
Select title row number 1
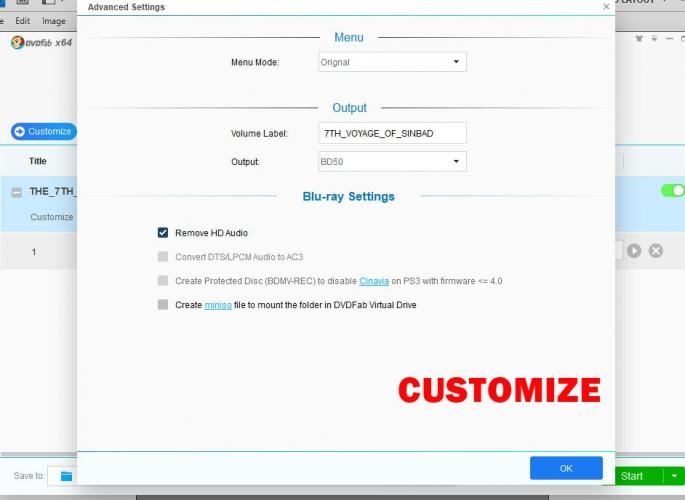(x=34, y=252)
